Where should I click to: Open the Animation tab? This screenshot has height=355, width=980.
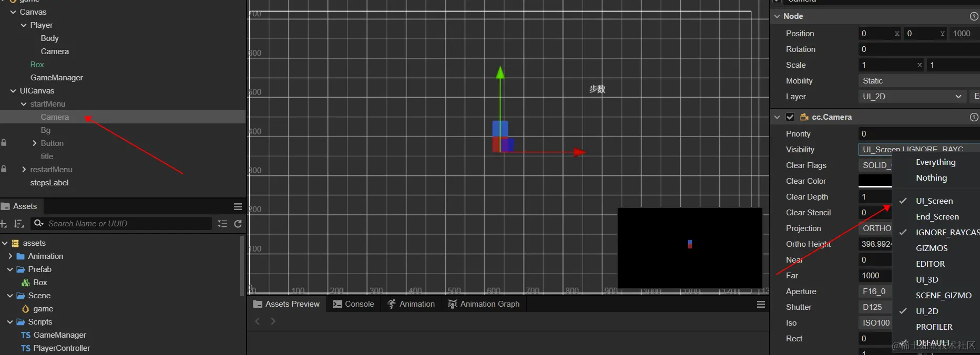(x=411, y=304)
